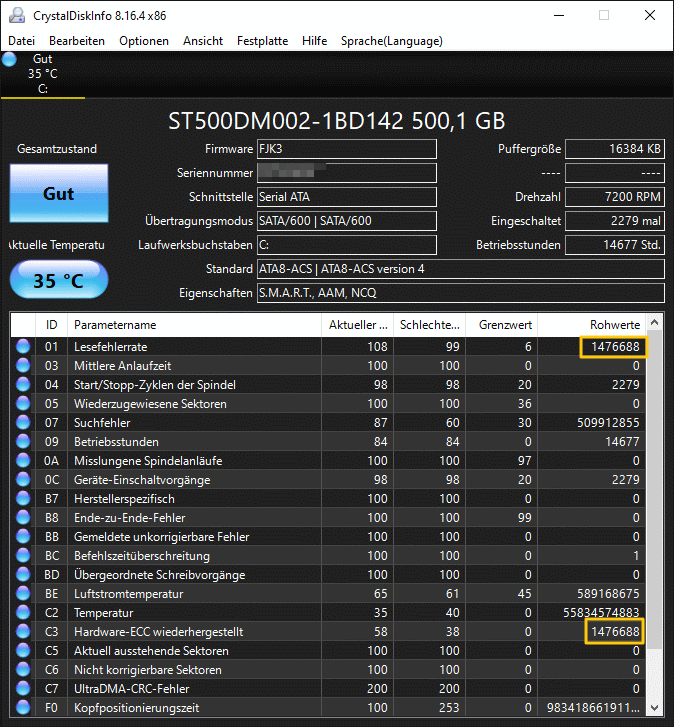The width and height of the screenshot is (674, 727).
Task: Open the Optionen menu
Action: point(144,41)
